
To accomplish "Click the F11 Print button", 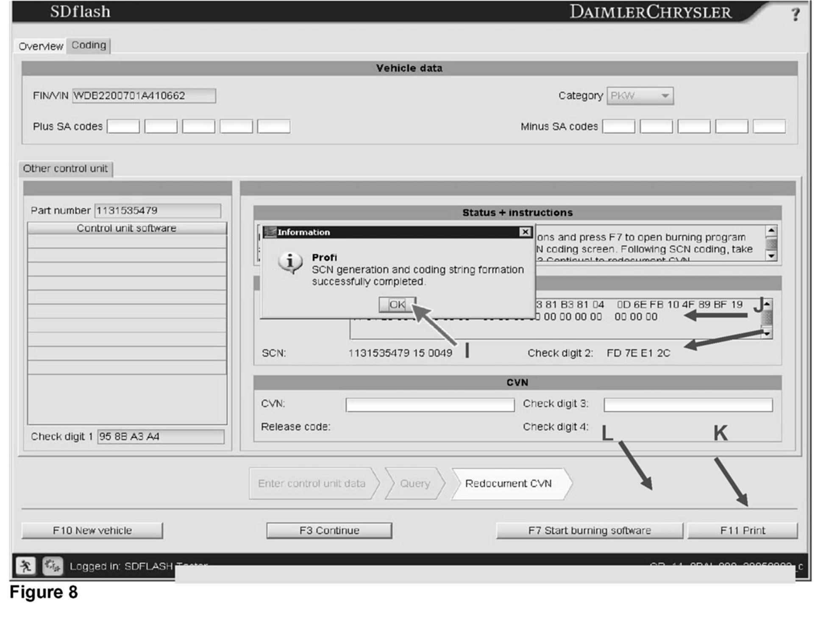I will pos(743,530).
